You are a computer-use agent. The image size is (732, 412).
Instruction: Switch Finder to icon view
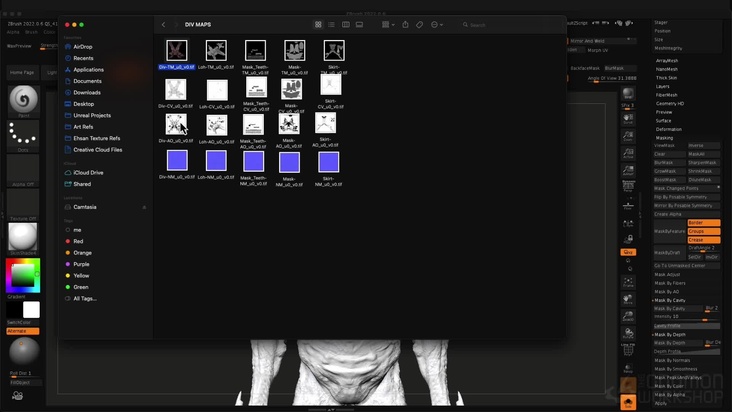pyautogui.click(x=318, y=25)
